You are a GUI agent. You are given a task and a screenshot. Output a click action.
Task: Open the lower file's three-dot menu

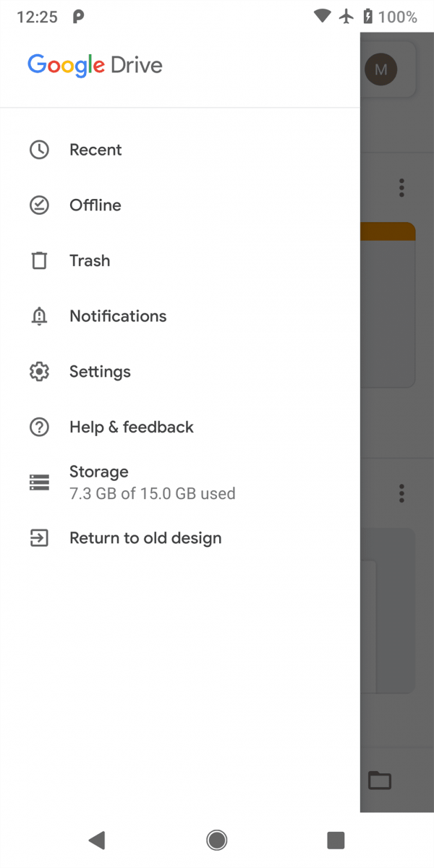[401, 493]
